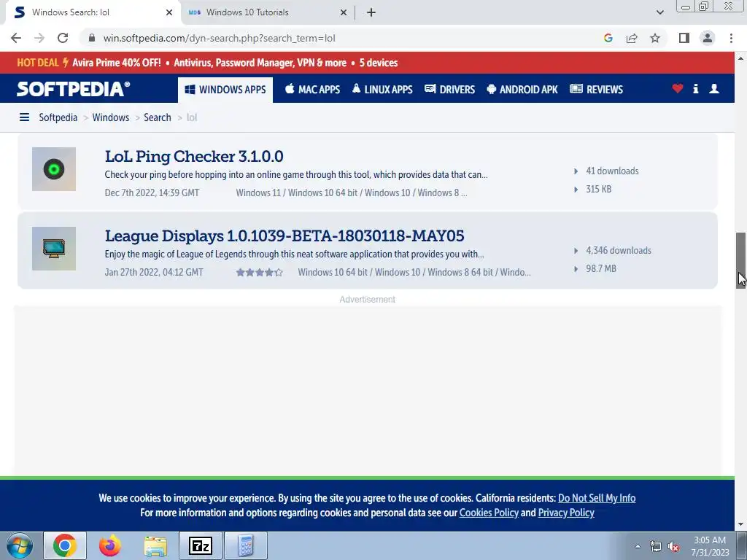Click the red heart favorites icon
The image size is (747, 560).
pos(678,88)
